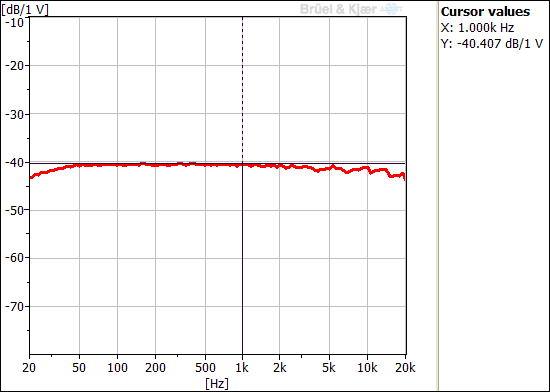This screenshot has width=550, height=392.
Task: Click the '20k' frequency axis label
Action: (x=405, y=368)
